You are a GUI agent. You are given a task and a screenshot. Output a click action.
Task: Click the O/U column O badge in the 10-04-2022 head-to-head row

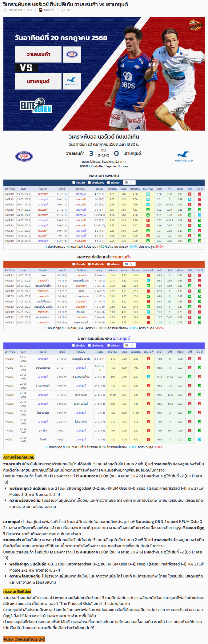(200, 210)
